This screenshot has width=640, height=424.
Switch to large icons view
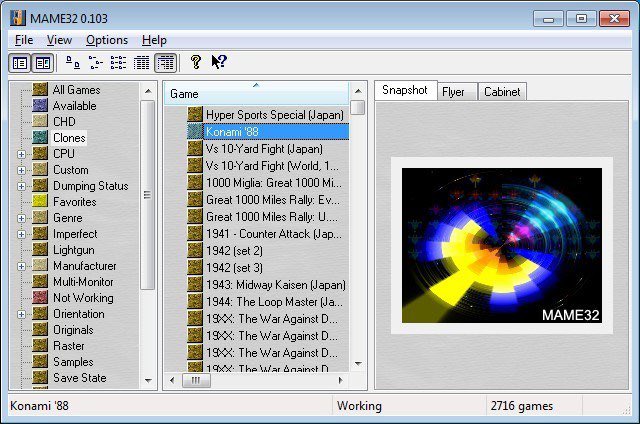tap(73, 62)
